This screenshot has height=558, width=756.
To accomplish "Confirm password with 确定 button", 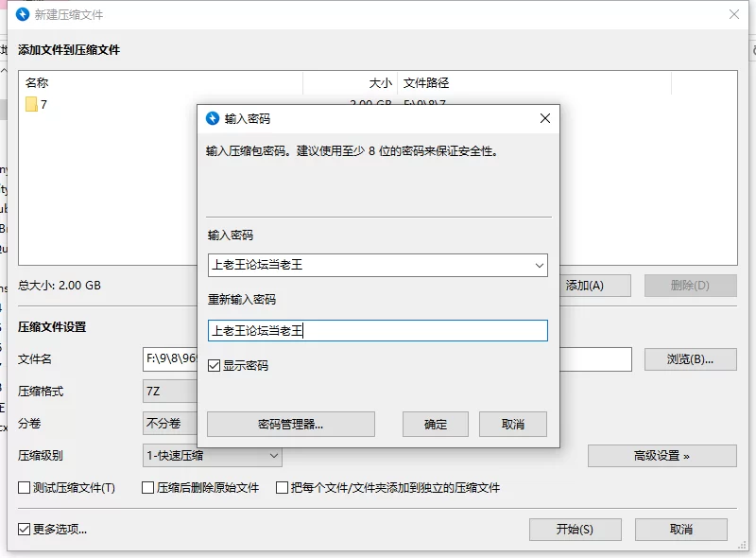I will (436, 425).
